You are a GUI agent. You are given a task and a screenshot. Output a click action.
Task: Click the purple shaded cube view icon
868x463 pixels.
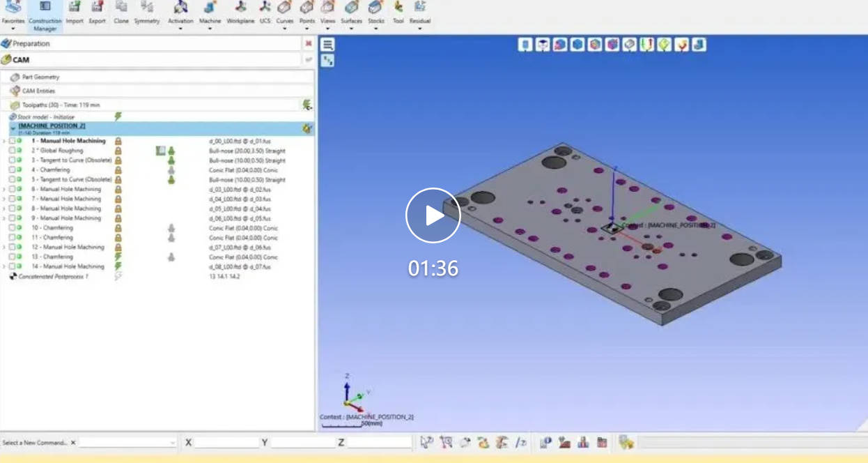(x=612, y=45)
